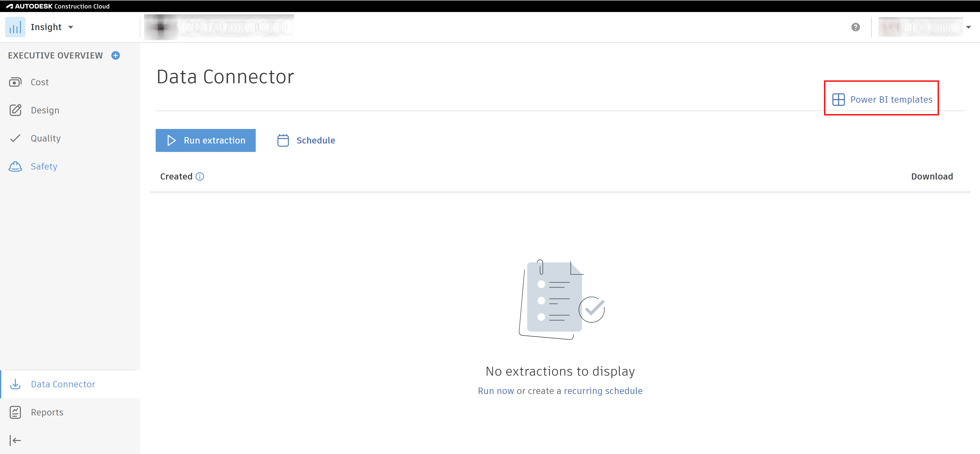Collapse the left sidebar panel
Viewport: 980px width, 454px height.
(x=15, y=441)
